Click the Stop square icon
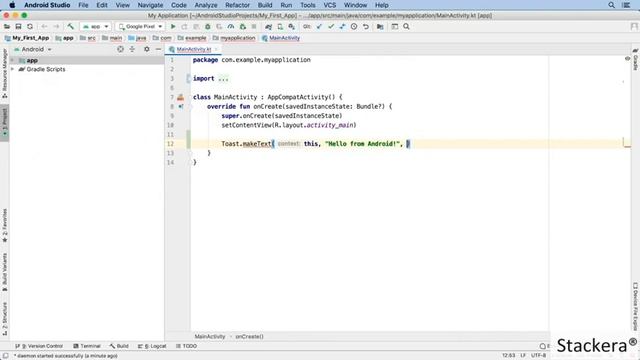This screenshot has width=640, height=360. (x=254, y=27)
